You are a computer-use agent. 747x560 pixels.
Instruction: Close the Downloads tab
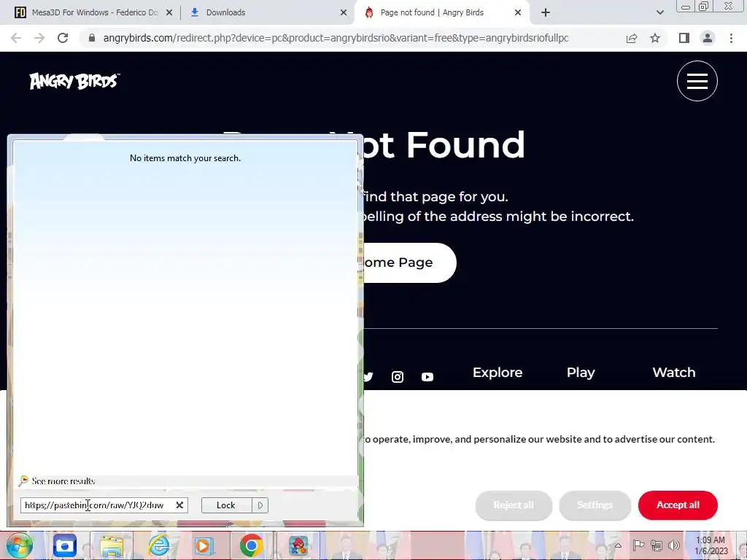coord(344,13)
